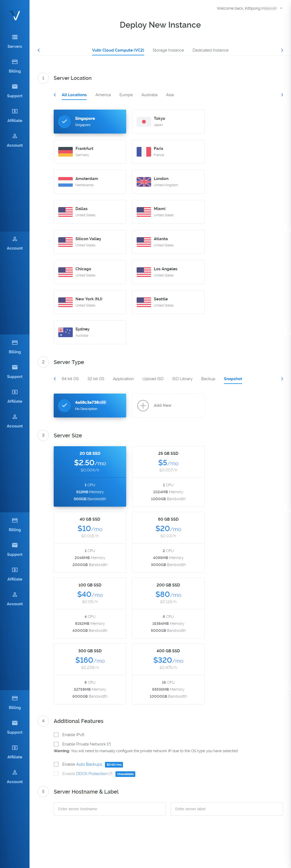Filter locations by Asia
Image resolution: width=291 pixels, height=868 pixels.
point(170,95)
